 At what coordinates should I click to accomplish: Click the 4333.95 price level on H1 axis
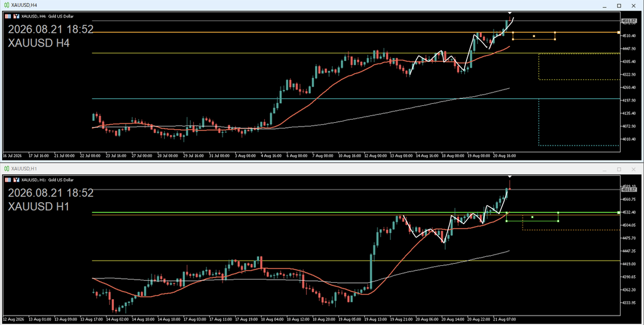pyautogui.click(x=629, y=303)
